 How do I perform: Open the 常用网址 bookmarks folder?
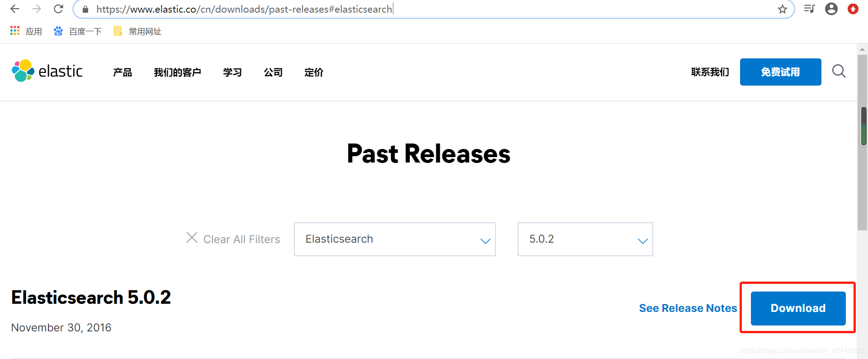(x=138, y=31)
